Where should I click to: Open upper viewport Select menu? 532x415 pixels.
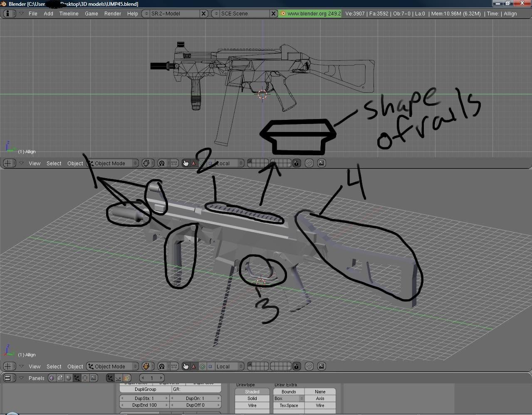[x=54, y=163]
